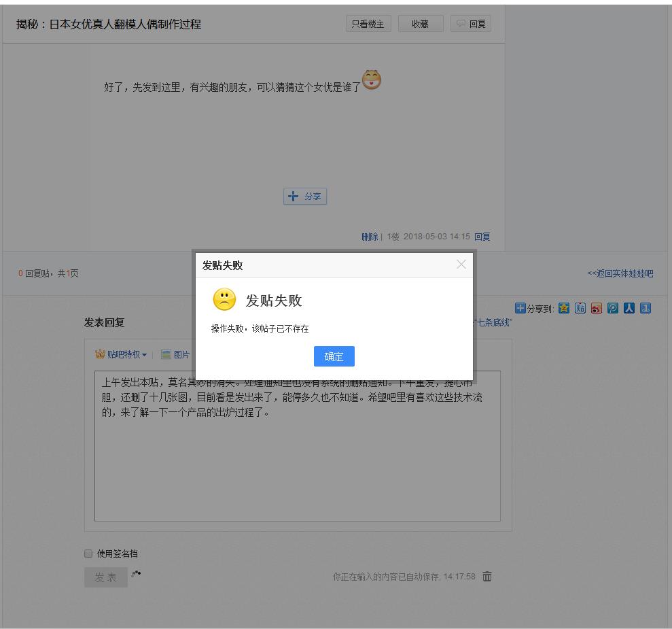This screenshot has height=629, width=672.
Task: Share to Tieba via the 贴 icon
Action: (580, 308)
